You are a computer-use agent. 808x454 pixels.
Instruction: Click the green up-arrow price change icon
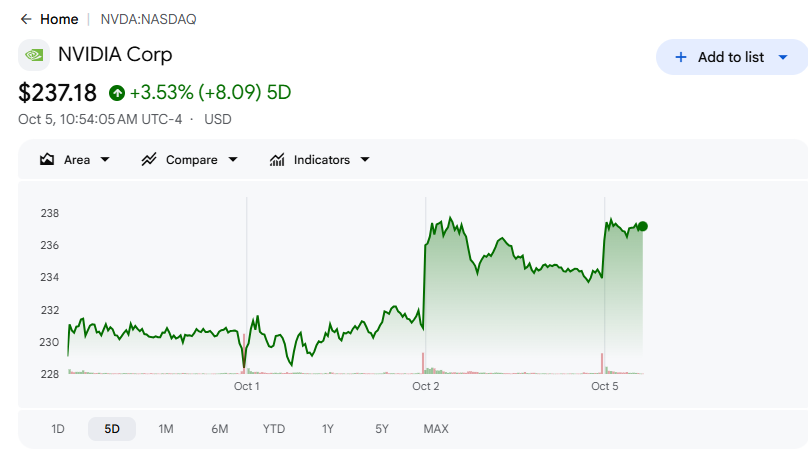click(117, 93)
